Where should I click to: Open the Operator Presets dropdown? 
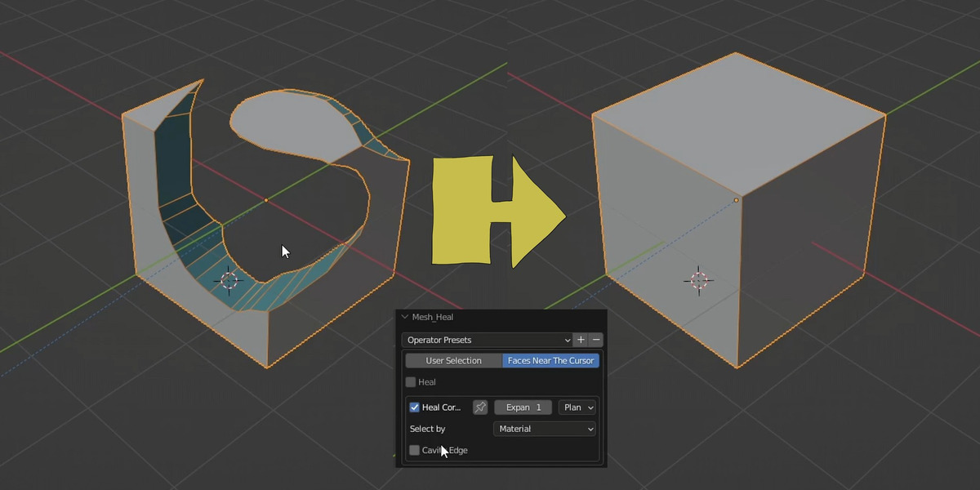coord(488,340)
